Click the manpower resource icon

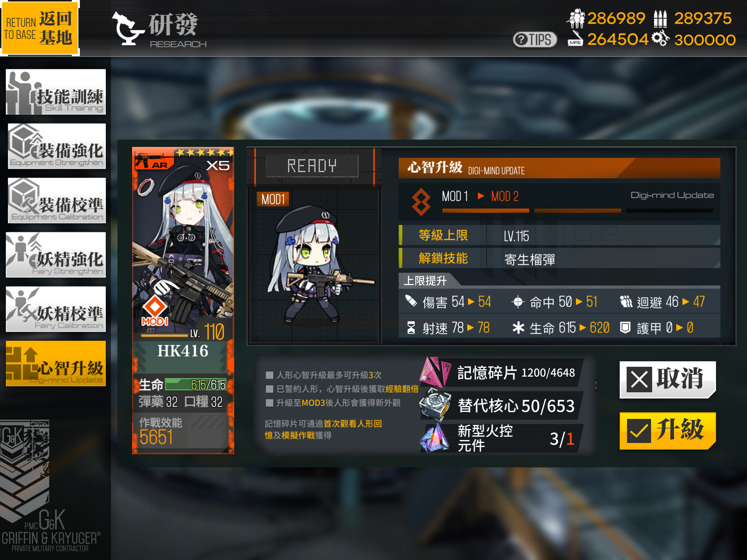point(576,18)
